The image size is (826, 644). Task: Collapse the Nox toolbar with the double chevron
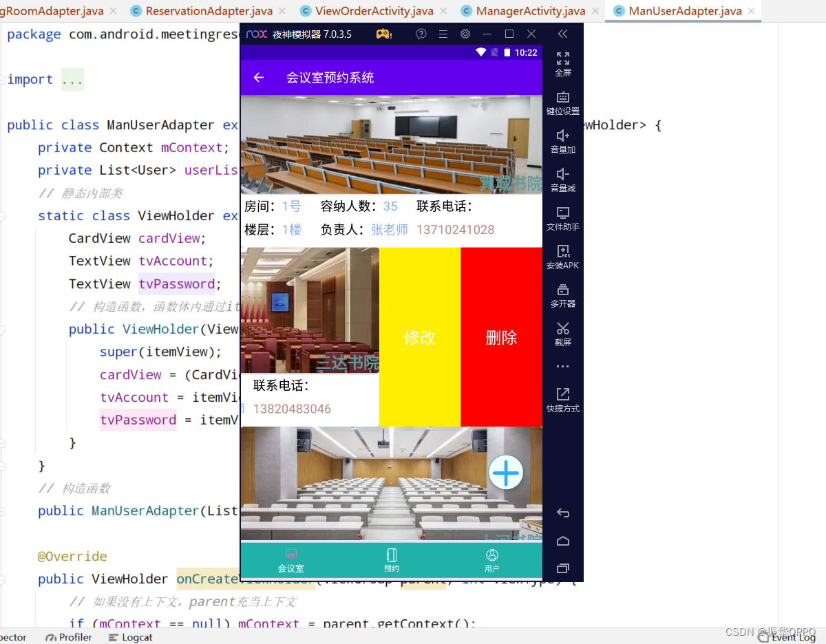pos(562,33)
